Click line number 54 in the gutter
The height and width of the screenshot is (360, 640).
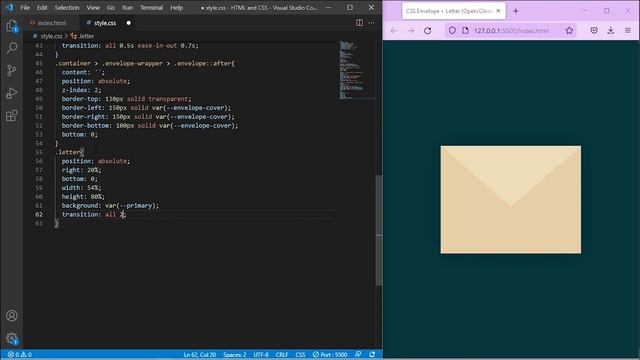point(39,143)
